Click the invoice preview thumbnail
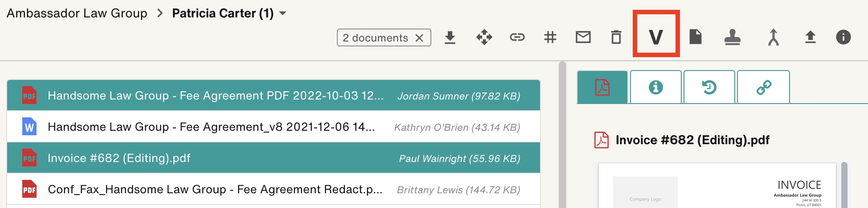Screen dimensions: 868x208 point(717,186)
